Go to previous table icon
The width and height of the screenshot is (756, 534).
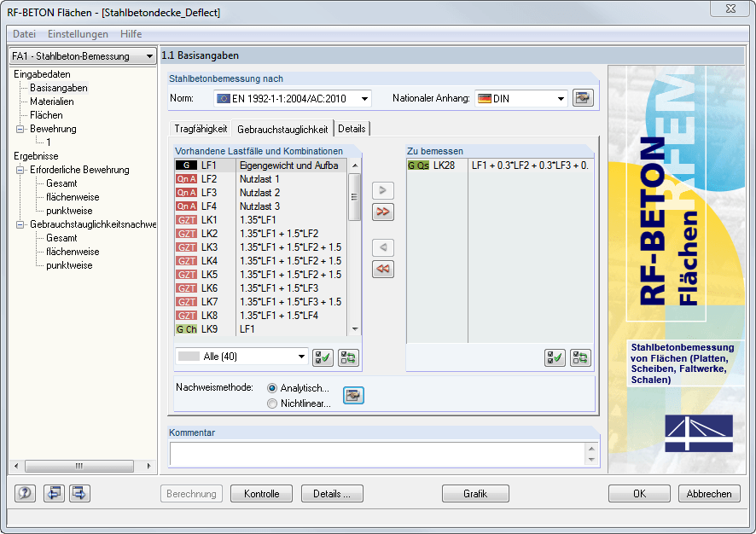[54, 493]
